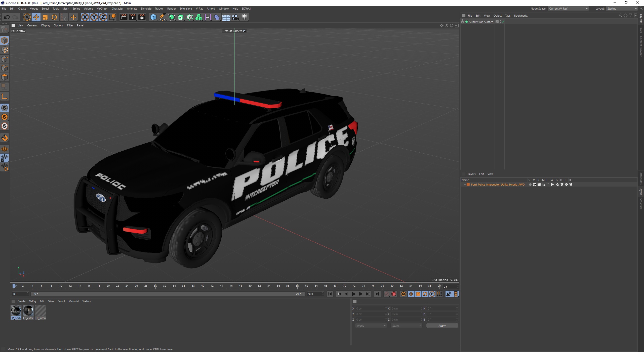Click the Apply button
Image resolution: width=644 pixels, height=352 pixels.
tap(442, 326)
